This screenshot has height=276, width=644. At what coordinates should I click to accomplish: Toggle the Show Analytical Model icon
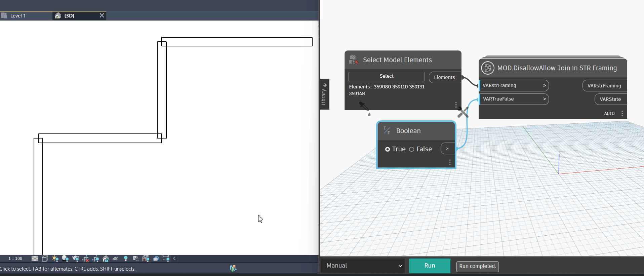(146, 259)
